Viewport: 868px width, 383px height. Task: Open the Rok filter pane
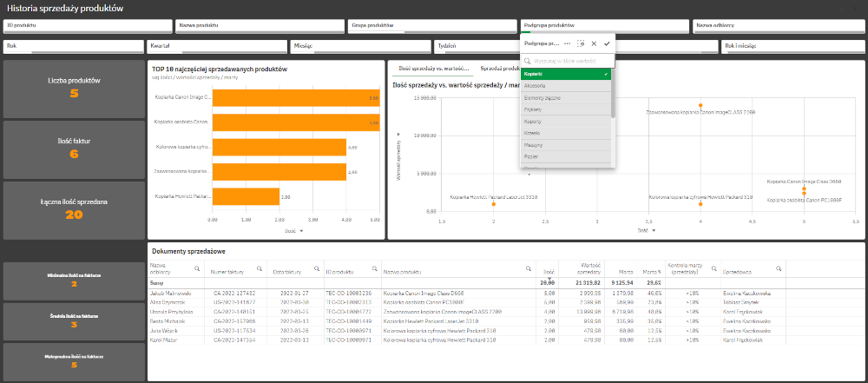(x=73, y=47)
